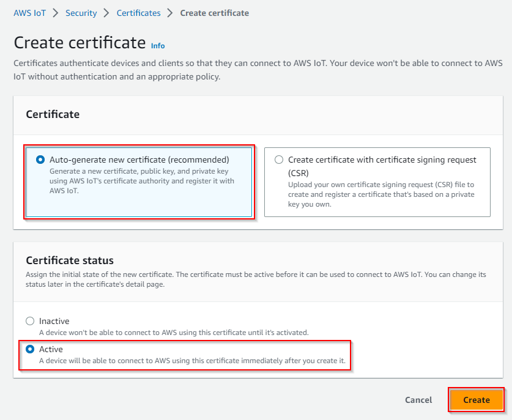This screenshot has height=420, width=512.
Task: Click the chevron after AWS IoT breadcrumb
Action: tap(55, 13)
